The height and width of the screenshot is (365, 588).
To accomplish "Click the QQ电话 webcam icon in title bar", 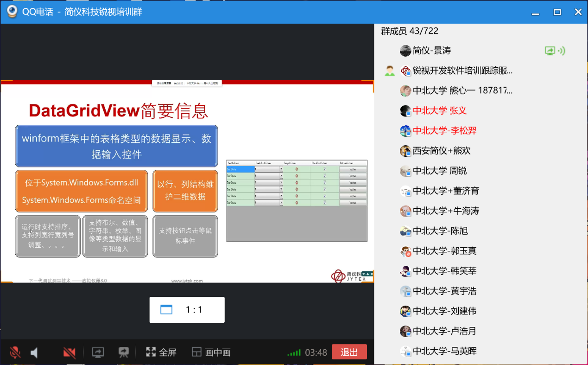I will 12,12.
